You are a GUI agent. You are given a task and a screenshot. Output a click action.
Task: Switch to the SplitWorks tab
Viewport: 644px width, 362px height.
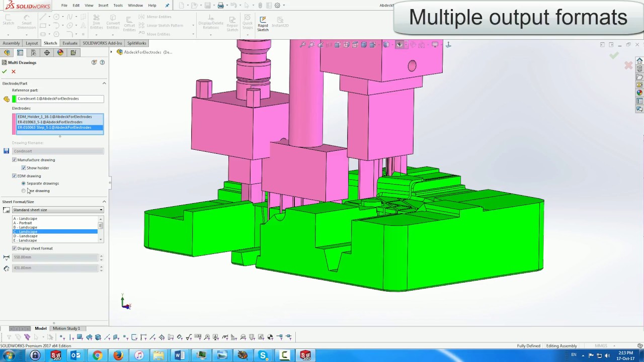[x=137, y=43]
